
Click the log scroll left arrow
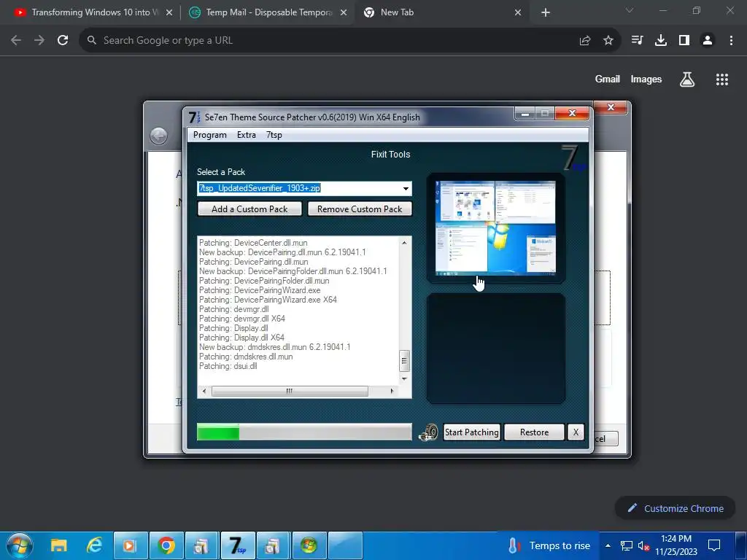204,391
